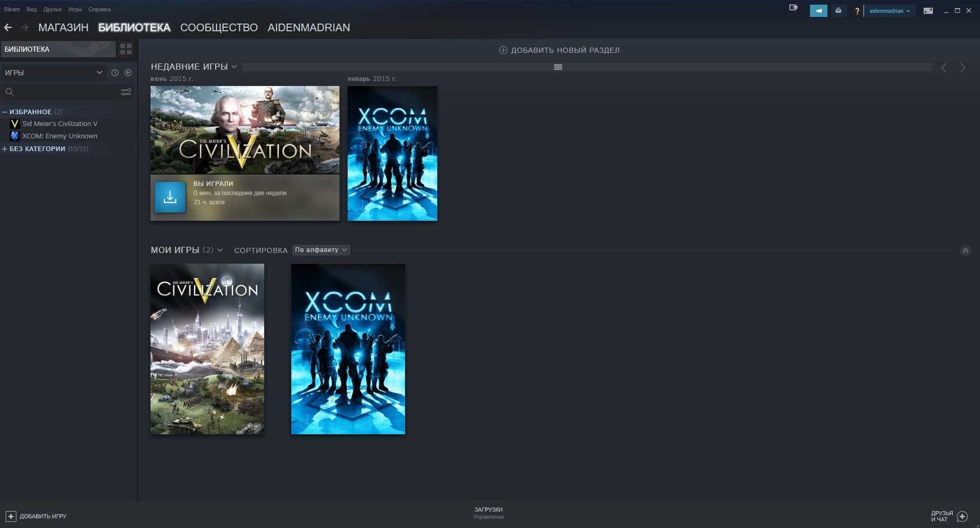Show next recent games page
Image resolution: width=980 pixels, height=528 pixels.
[x=963, y=68]
